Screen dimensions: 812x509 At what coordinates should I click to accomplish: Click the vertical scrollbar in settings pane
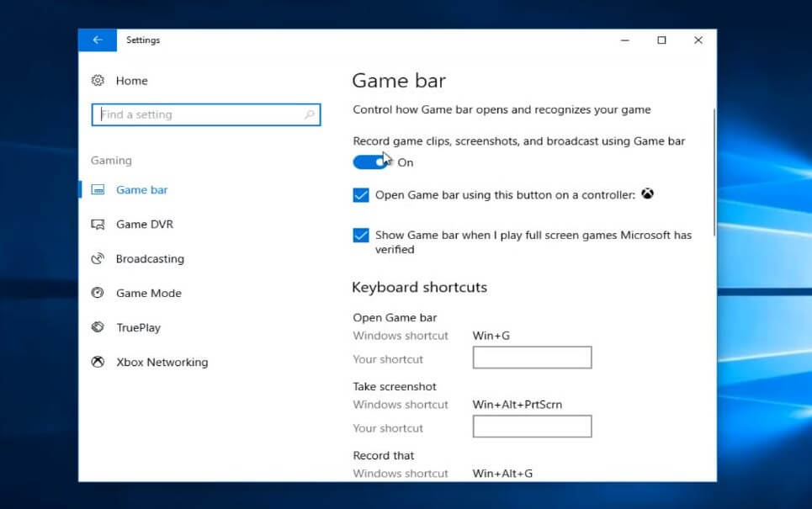714,172
